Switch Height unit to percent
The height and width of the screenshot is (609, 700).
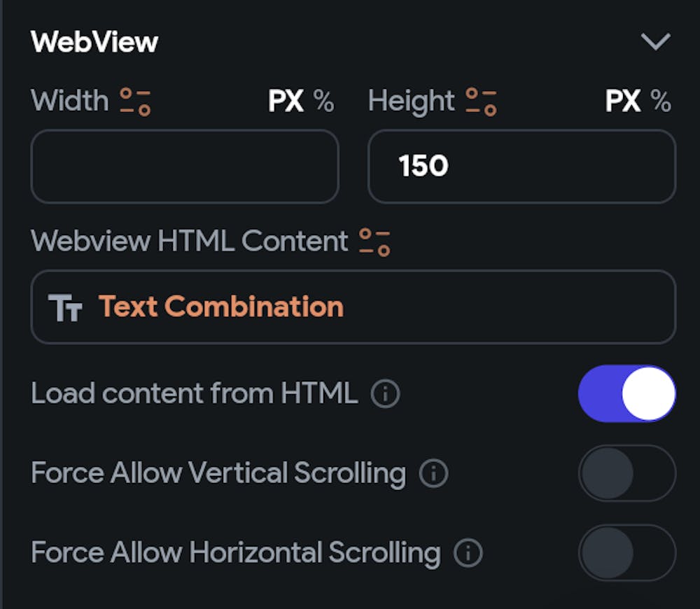pyautogui.click(x=661, y=102)
